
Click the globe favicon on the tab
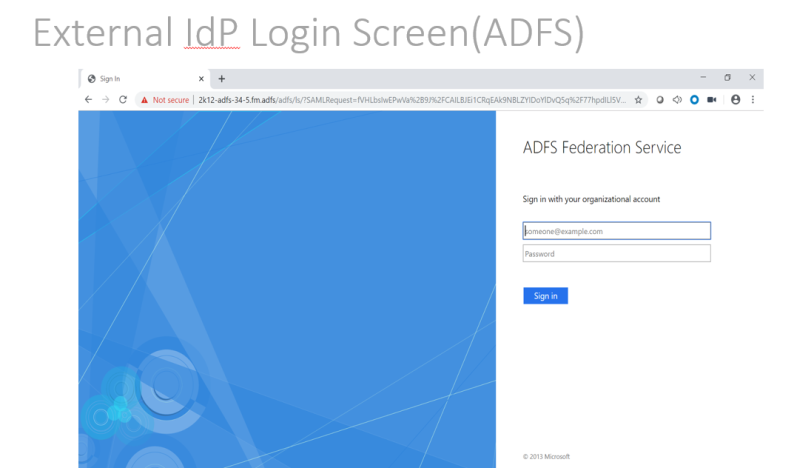tap(92, 79)
